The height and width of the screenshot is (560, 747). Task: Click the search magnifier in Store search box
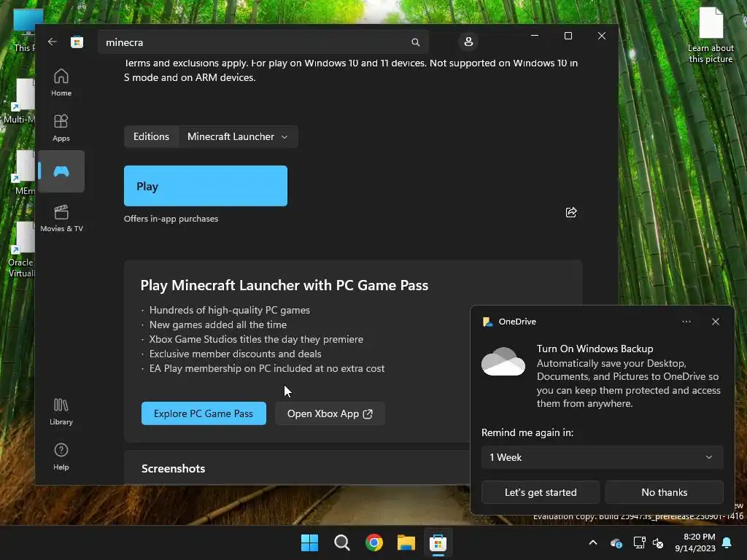click(415, 42)
